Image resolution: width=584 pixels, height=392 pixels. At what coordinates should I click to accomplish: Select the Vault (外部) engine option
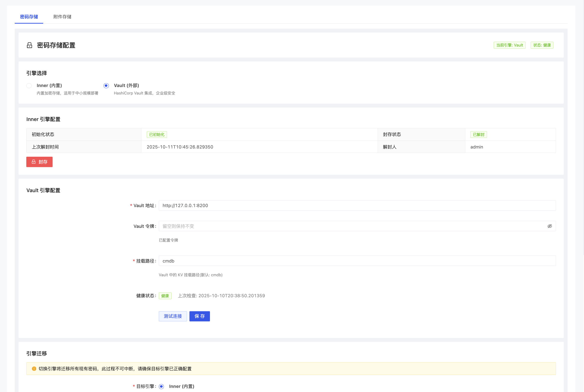pos(106,86)
